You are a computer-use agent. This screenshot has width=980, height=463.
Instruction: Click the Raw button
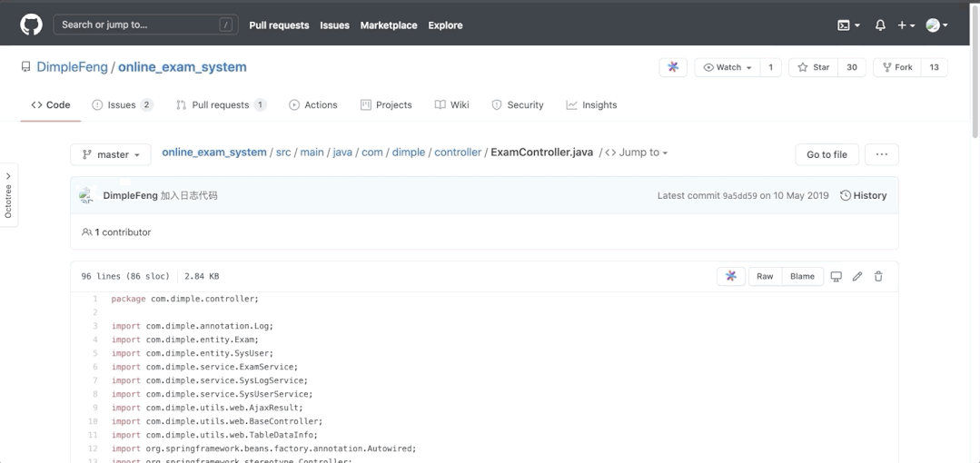[765, 276]
